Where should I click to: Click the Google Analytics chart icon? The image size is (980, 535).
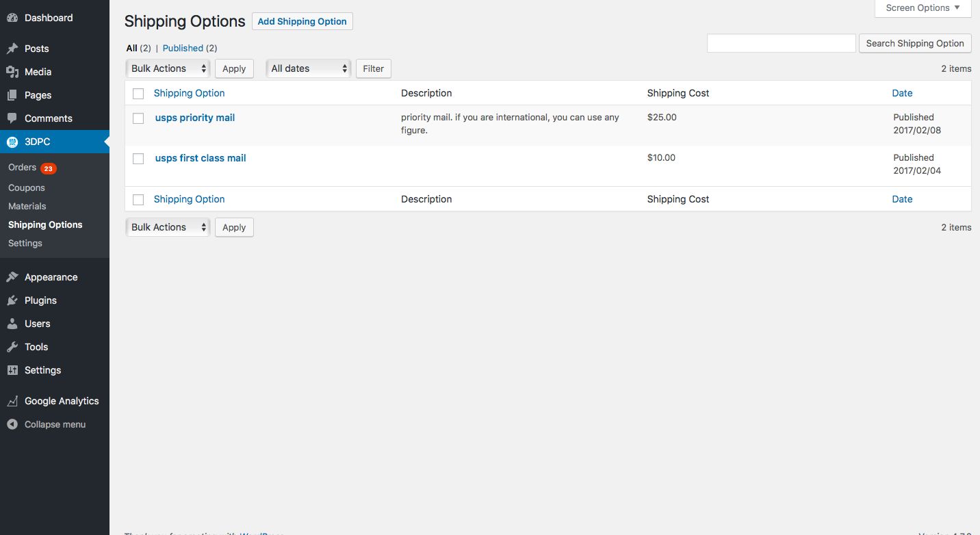tap(12, 401)
